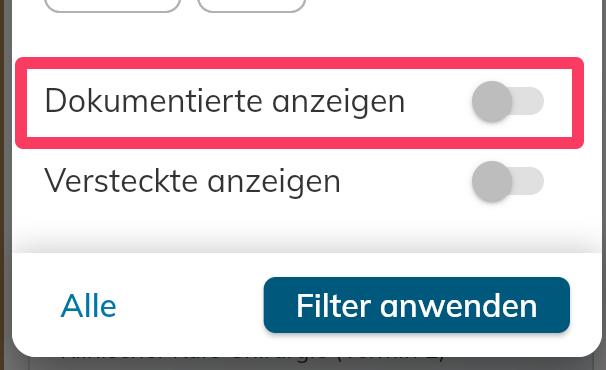The image size is (606, 370).
Task: Click the dimmed backdrop on the right edge
Action: tap(604, 185)
